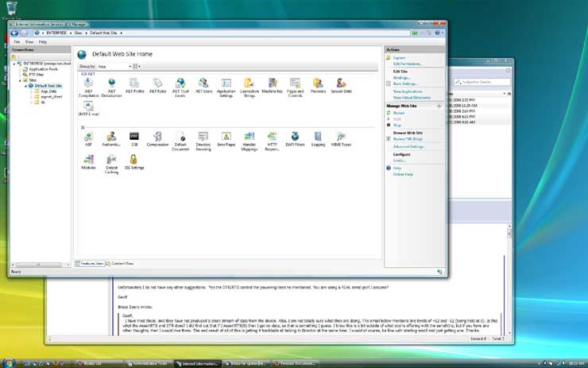The height and width of the screenshot is (368, 588).
Task: Click the Connections pane horizontal scrollbar
Action: tap(41, 265)
